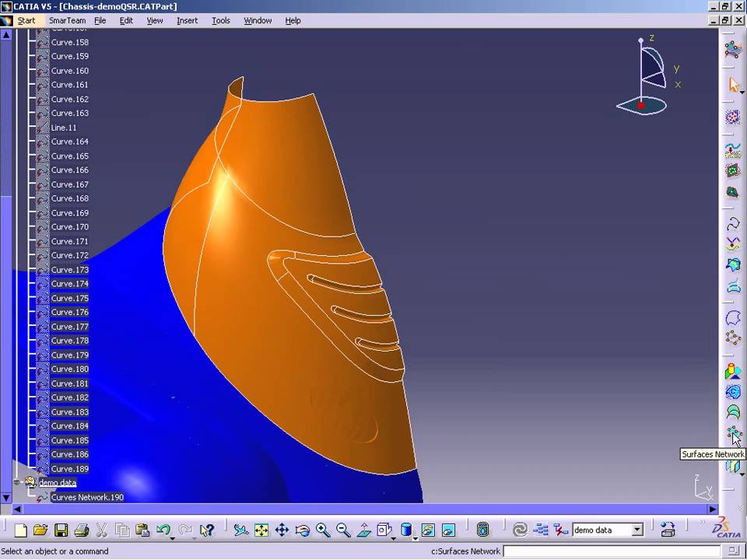The width and height of the screenshot is (747, 560).
Task: Open the Help menu
Action: coord(293,20)
